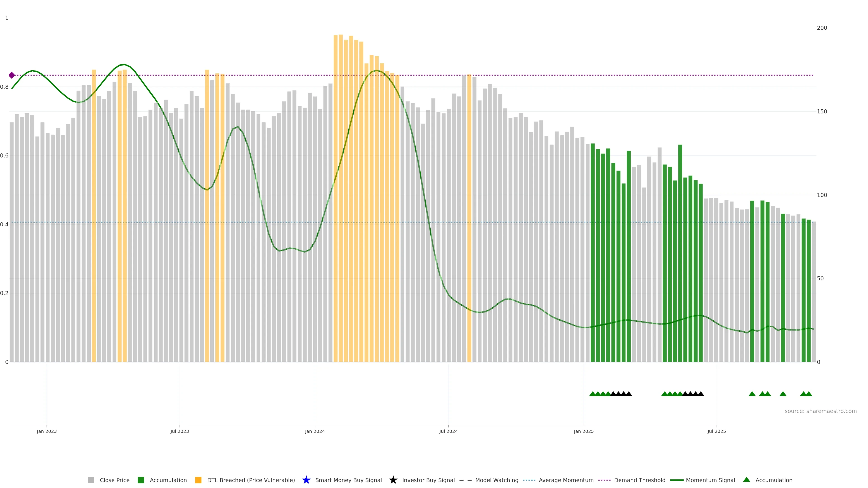The height and width of the screenshot is (488, 868).
Task: Click the black Investor Buy Signal star icon
Action: click(393, 480)
